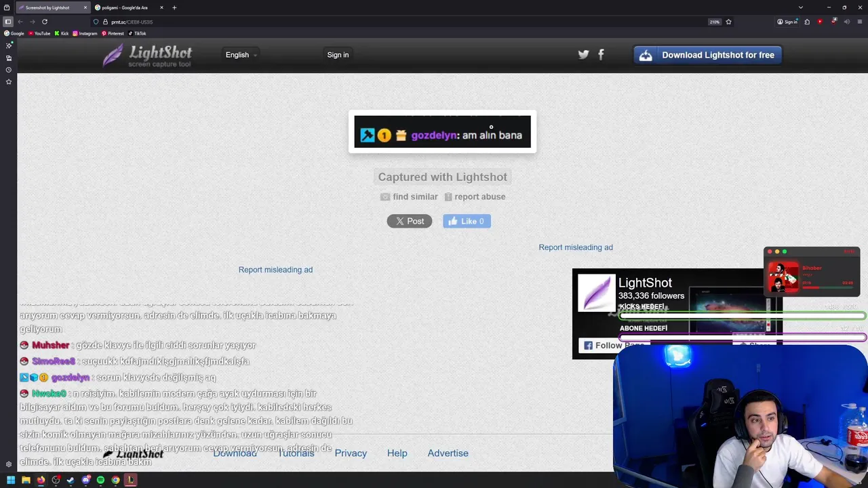Screen dimensions: 868x488
Task: Reset the 210% zoom indicator
Action: (715, 22)
